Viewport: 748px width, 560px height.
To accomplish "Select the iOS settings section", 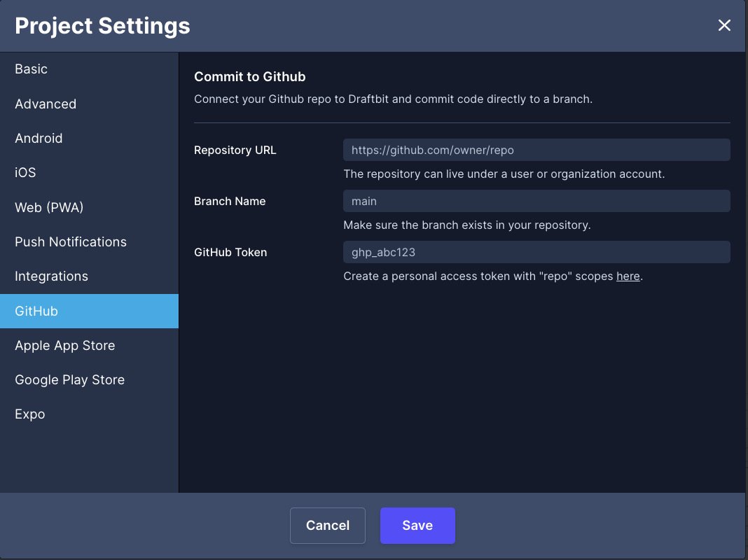I will pyautogui.click(x=89, y=172).
